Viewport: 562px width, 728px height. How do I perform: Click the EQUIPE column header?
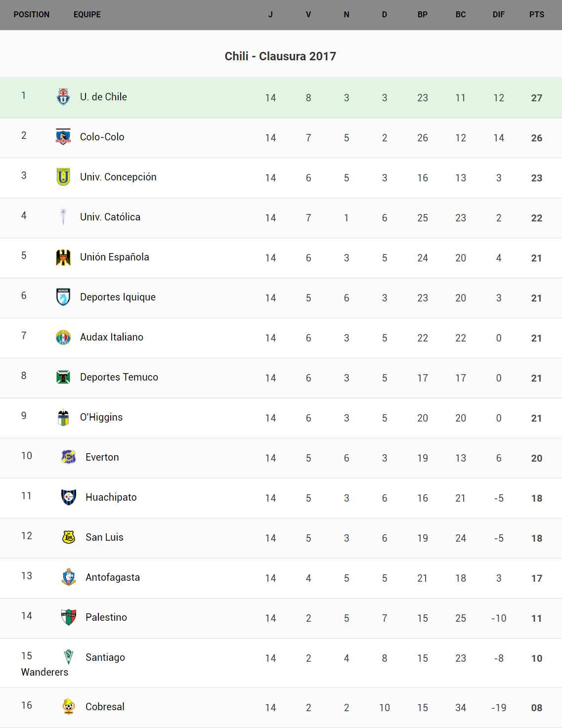pos(87,15)
